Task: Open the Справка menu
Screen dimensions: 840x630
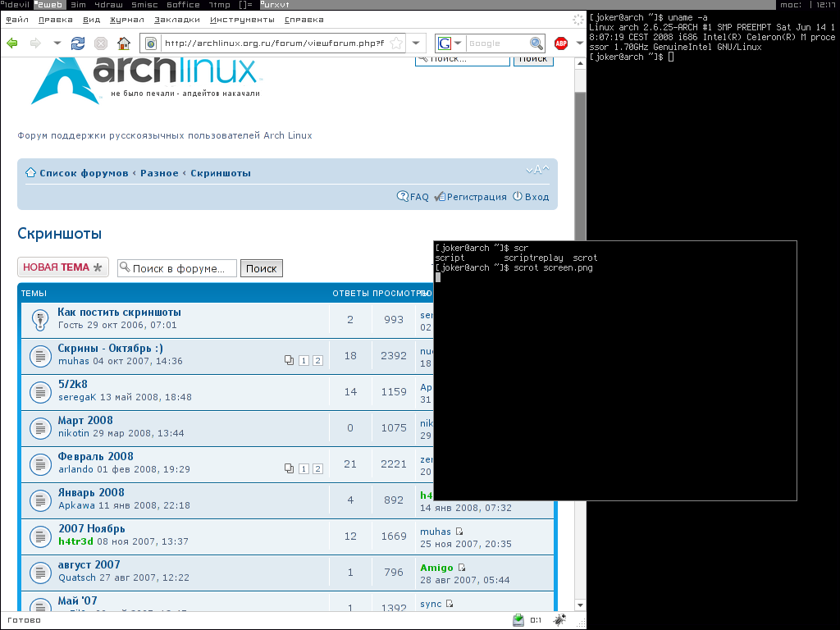Action: [304, 20]
